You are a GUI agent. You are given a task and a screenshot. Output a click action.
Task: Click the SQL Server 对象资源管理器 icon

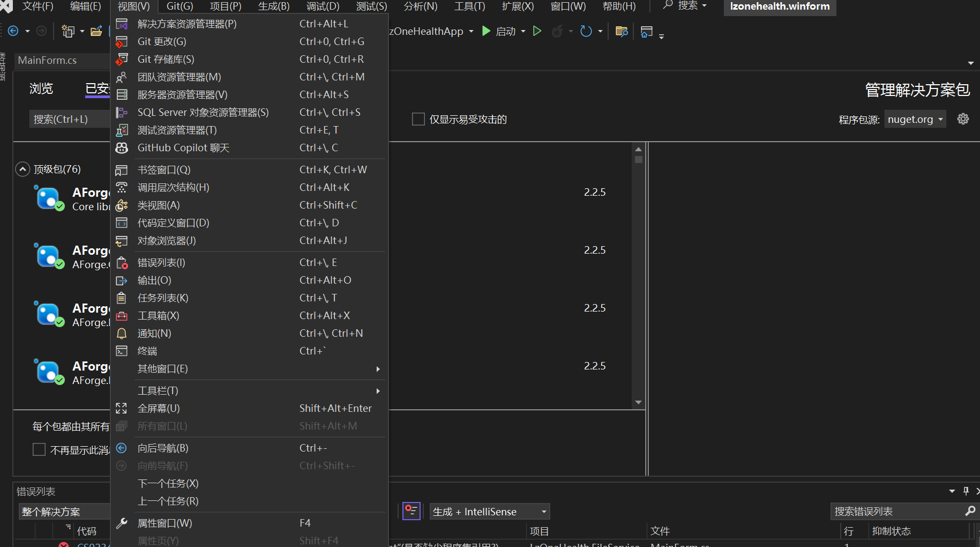(x=122, y=112)
